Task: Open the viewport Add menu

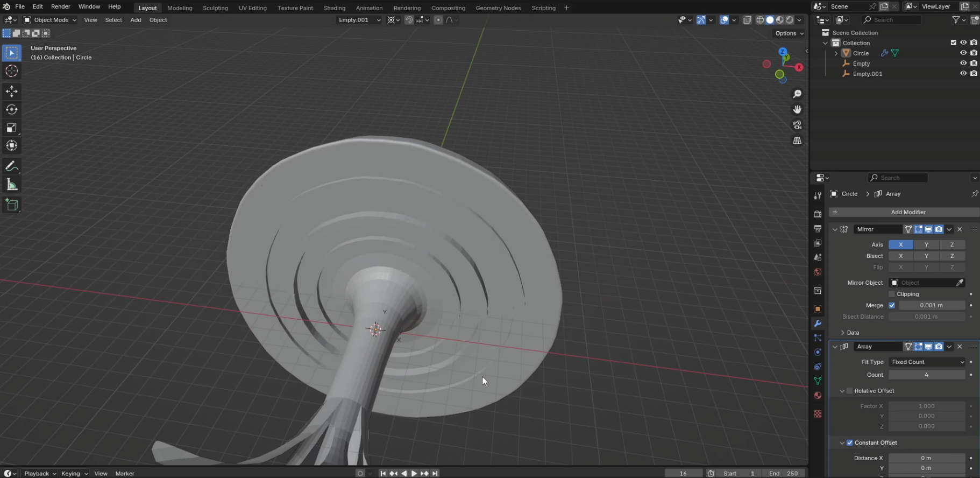Action: click(136, 20)
